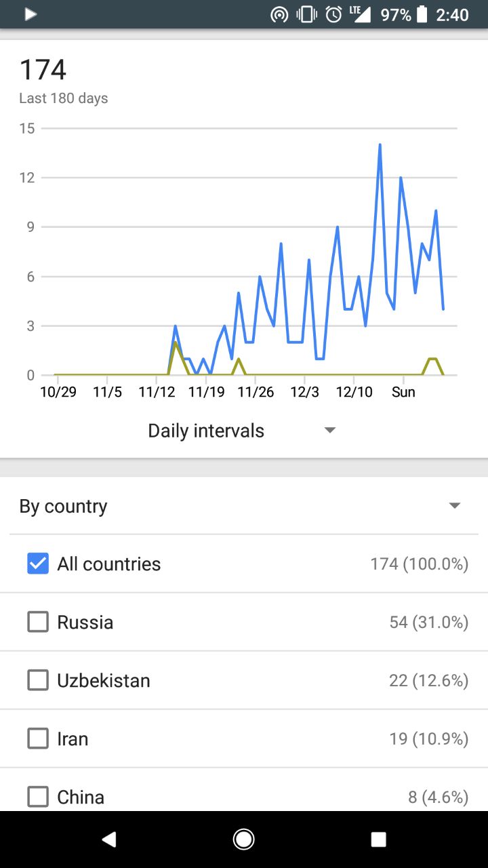This screenshot has height=868, width=488.
Task: Check the Iran checkbox
Action: (x=38, y=738)
